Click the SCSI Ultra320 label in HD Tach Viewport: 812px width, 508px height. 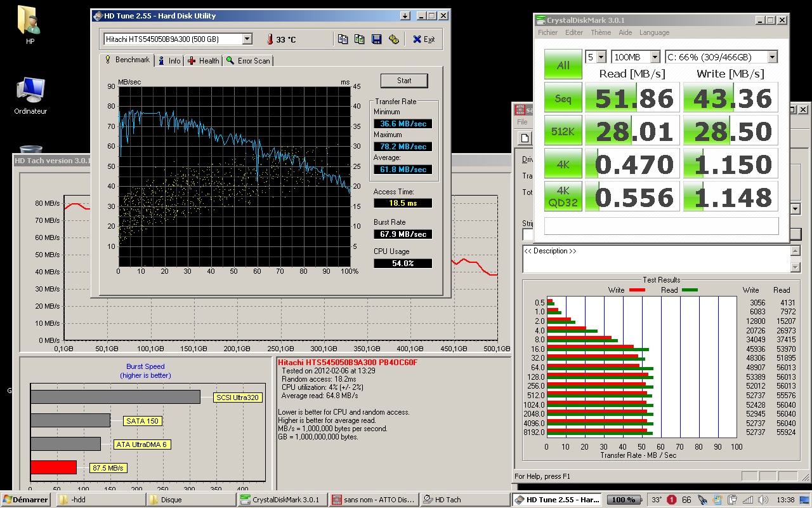(x=239, y=398)
